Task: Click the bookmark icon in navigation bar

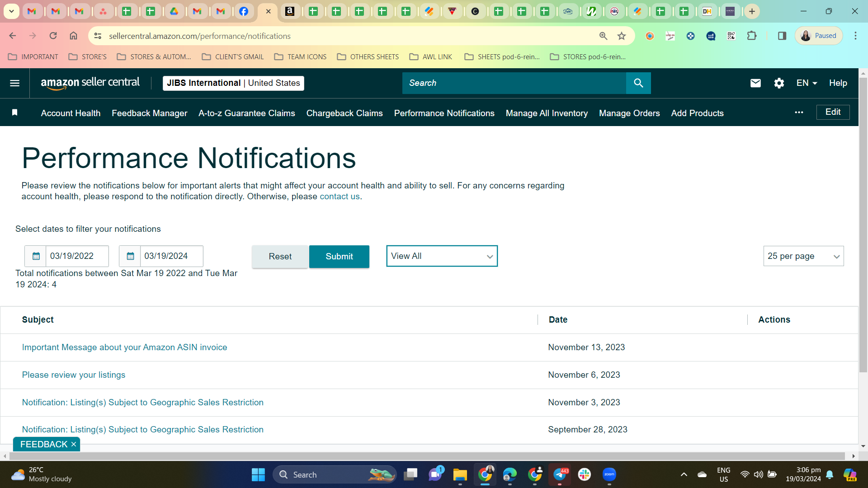Action: point(14,113)
